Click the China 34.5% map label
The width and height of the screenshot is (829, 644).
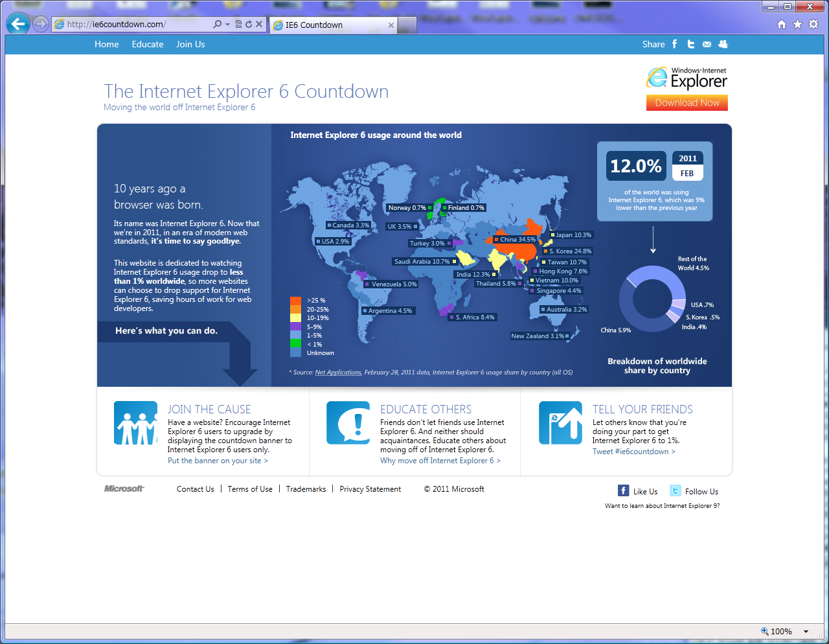coord(516,240)
